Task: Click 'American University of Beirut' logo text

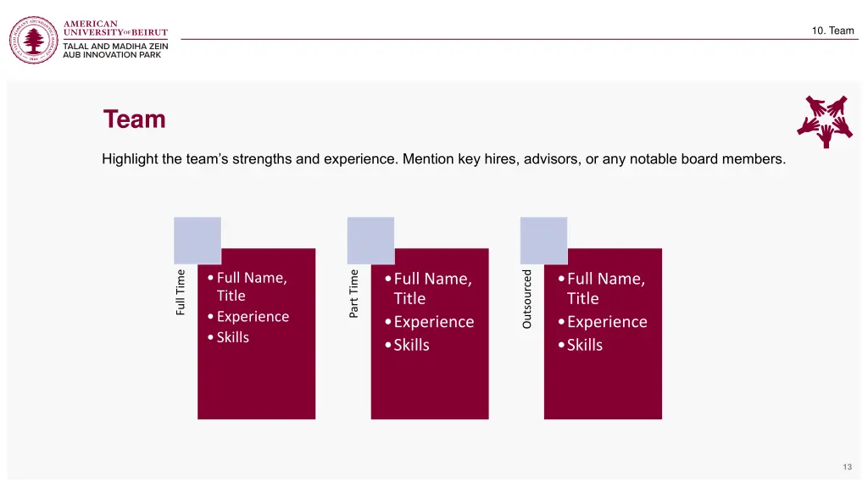Action: coord(115,28)
